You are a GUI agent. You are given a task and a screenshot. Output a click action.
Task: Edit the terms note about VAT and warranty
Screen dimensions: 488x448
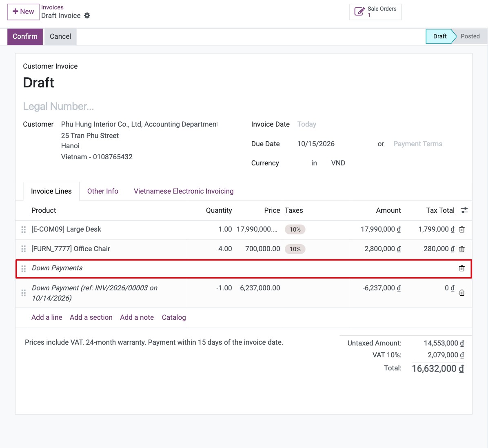[154, 342]
